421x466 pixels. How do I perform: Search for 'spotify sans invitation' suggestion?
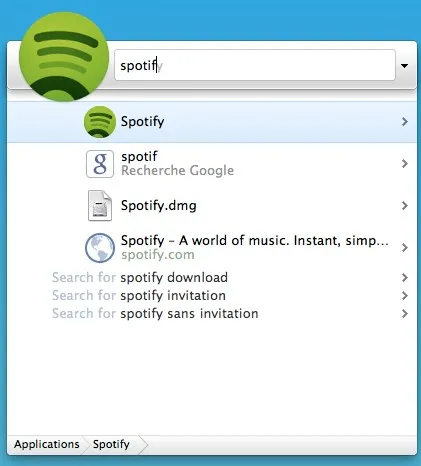tap(212, 314)
